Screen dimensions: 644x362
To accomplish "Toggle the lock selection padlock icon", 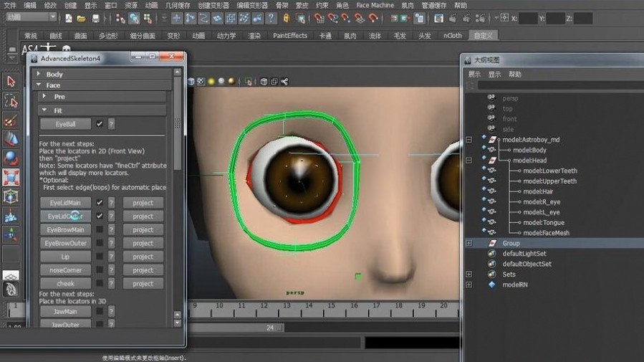I will coord(287,18).
